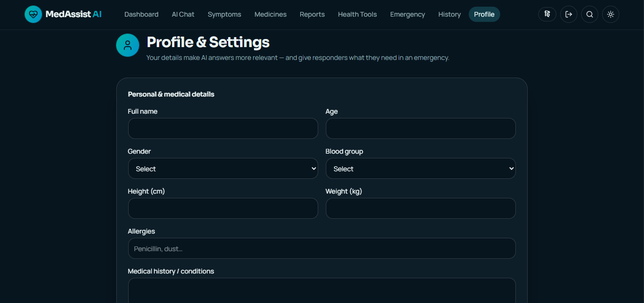This screenshot has width=644, height=303.
Task: Open the Symptoms section
Action: coord(224,14)
